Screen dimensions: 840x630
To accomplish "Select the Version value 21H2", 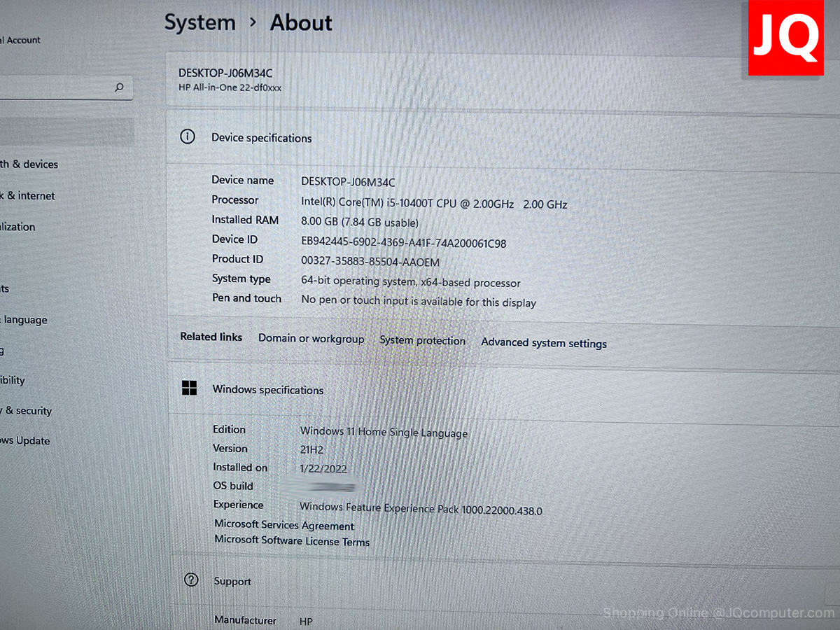I will [311, 449].
